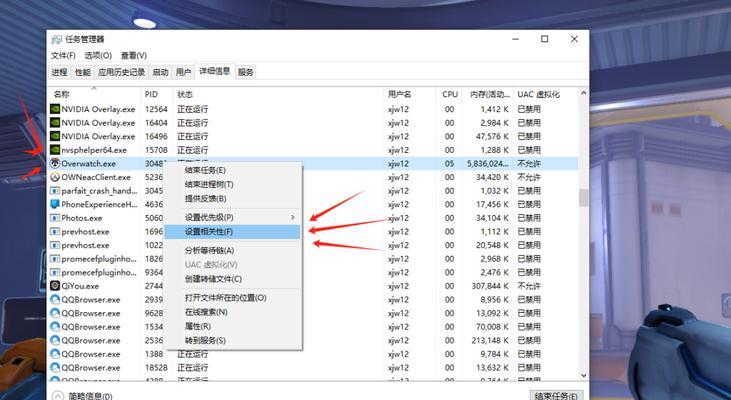Click QQBrowser.exe icon in the 213,148 K row
Viewport: 731px width, 400px height.
(55, 340)
